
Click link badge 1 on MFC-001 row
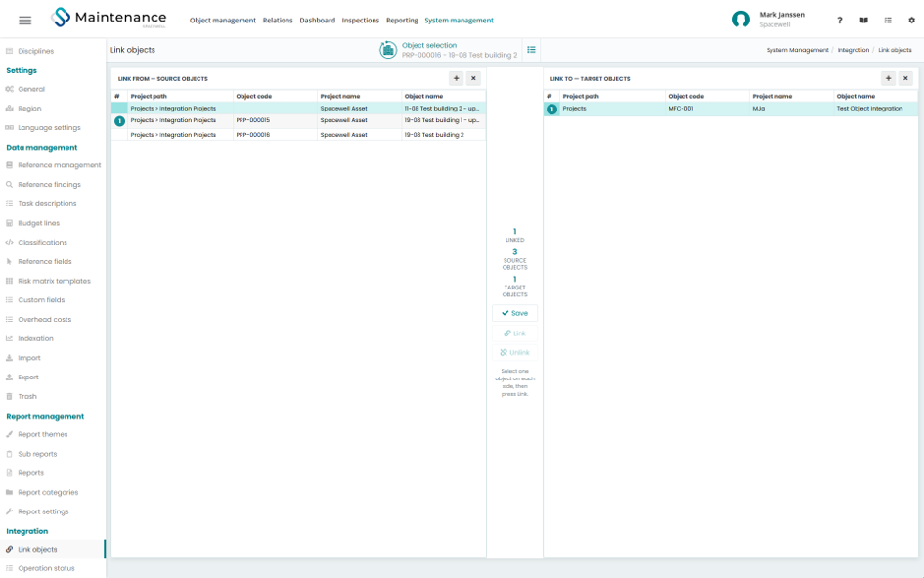(551, 109)
